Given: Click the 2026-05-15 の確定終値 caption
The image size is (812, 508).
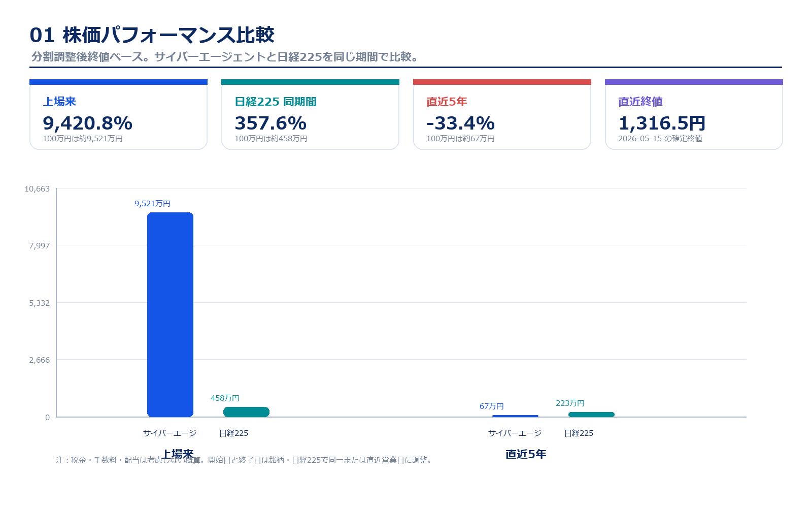Looking at the screenshot, I should pyautogui.click(x=660, y=138).
